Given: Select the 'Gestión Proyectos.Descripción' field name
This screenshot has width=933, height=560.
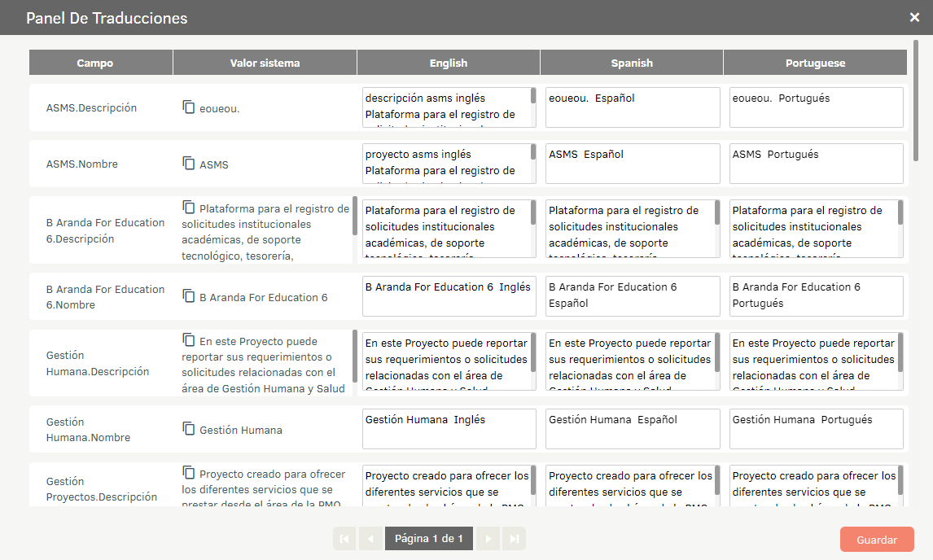Looking at the screenshot, I should point(102,488).
